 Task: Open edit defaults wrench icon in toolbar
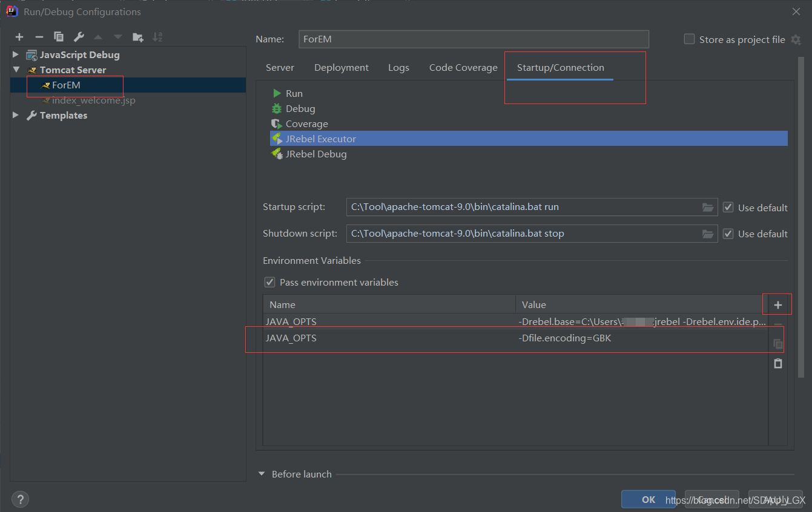(79, 37)
